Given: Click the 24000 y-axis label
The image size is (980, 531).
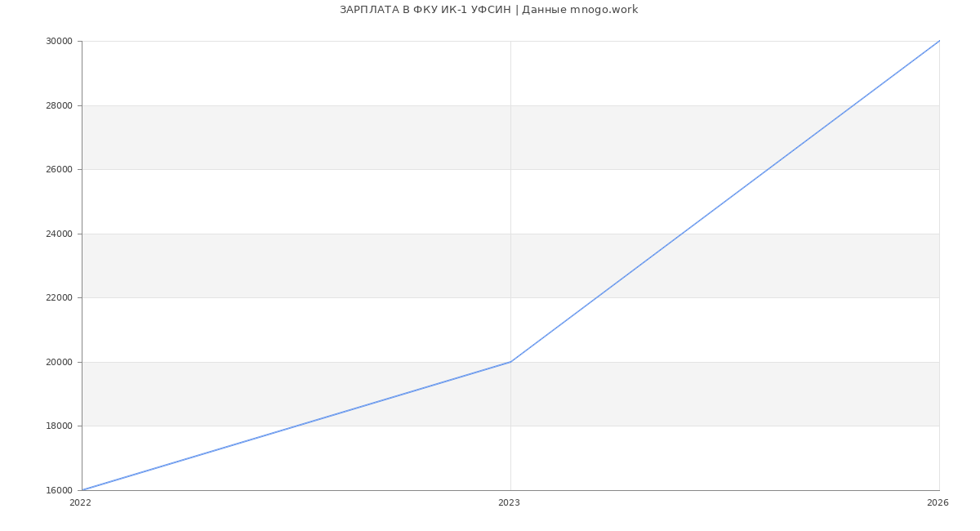Looking at the screenshot, I should 59,234.
